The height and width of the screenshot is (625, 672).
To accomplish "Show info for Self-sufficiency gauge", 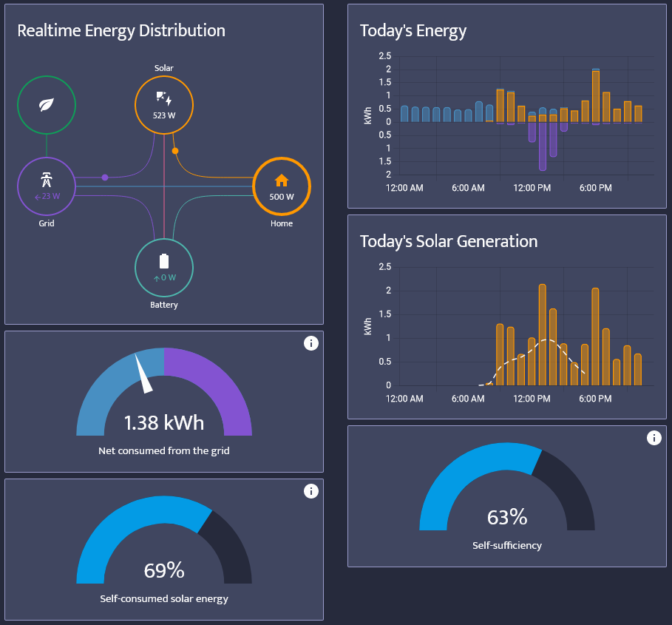I will (x=654, y=438).
